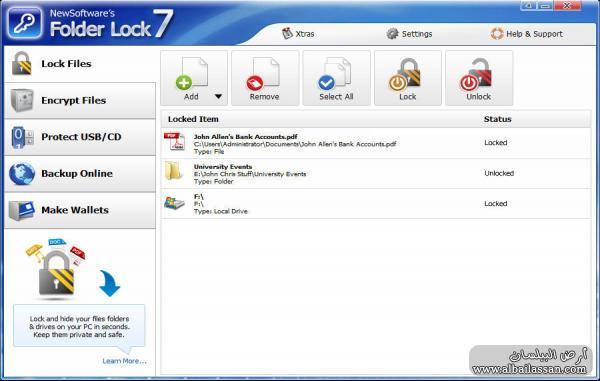Image resolution: width=600 pixels, height=381 pixels.
Task: Click the Lock Files padlock icon
Action: [21, 63]
